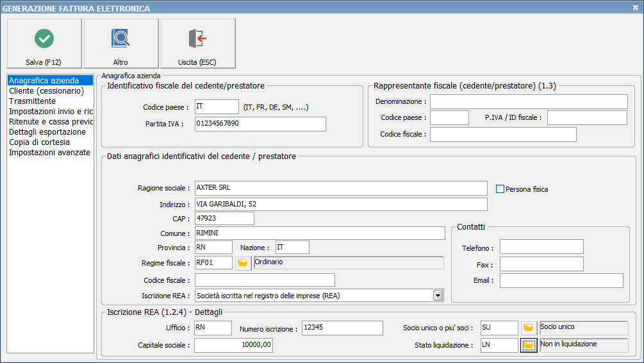Click the Rappresentante fiscale Codice fiscale field
The height and width of the screenshot is (363, 644).
point(503,135)
